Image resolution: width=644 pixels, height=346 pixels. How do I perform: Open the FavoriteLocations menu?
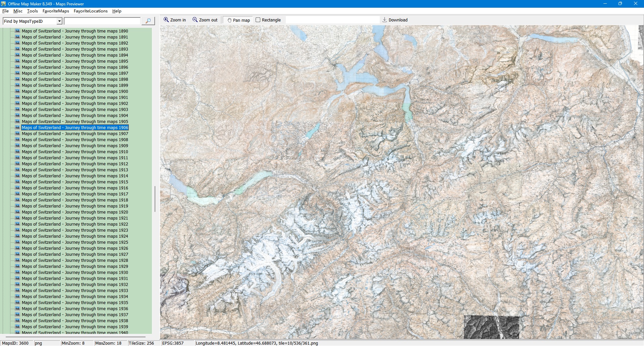91,11
